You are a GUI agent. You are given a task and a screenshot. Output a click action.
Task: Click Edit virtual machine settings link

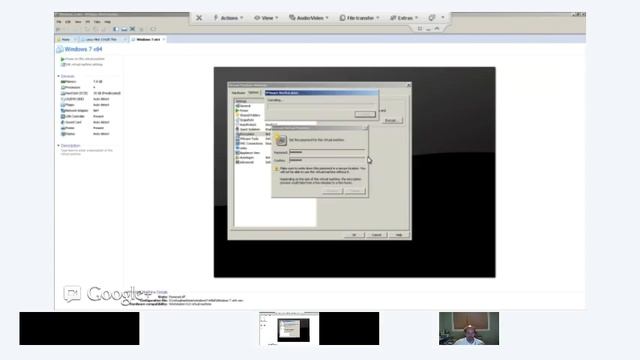click(x=82, y=64)
